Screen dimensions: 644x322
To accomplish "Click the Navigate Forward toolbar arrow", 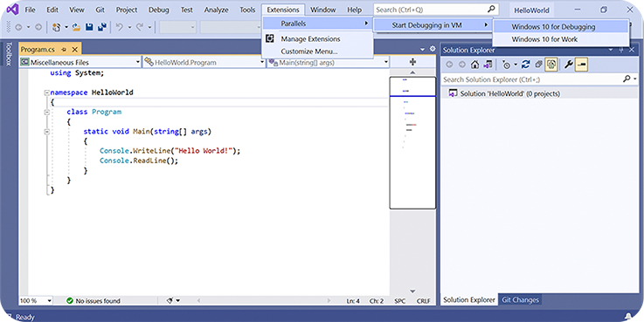I will 38,27.
